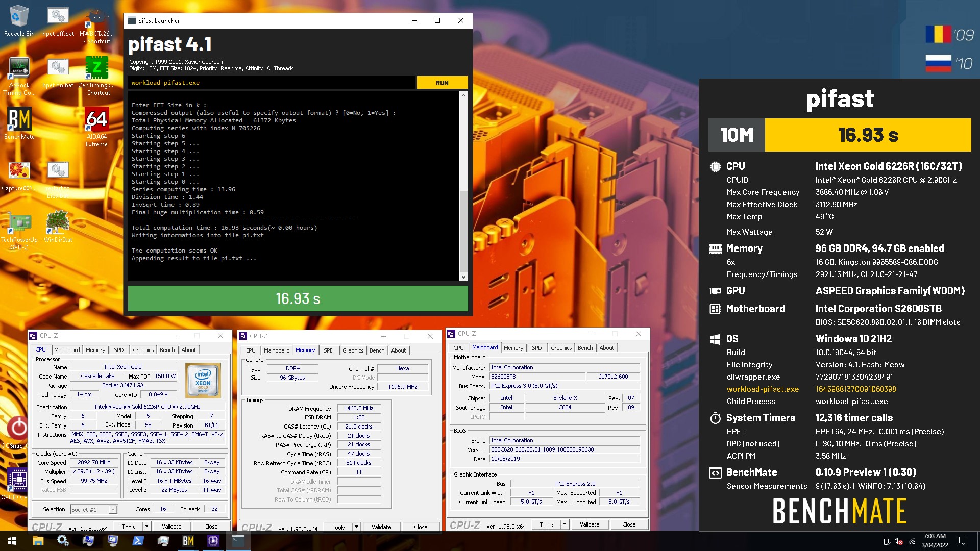Click the green 16.93 s result bar
Image resolution: width=980 pixels, height=551 pixels.
[x=298, y=298]
